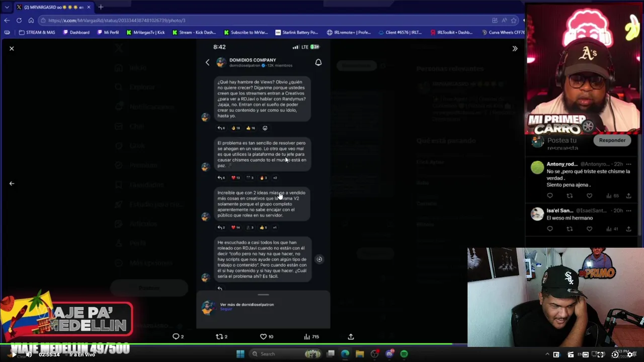
Task: Reply to Isa'el San's comment
Action: tap(550, 229)
